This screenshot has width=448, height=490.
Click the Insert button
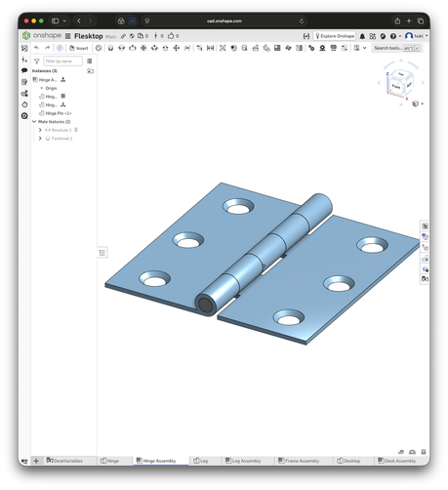(x=79, y=48)
